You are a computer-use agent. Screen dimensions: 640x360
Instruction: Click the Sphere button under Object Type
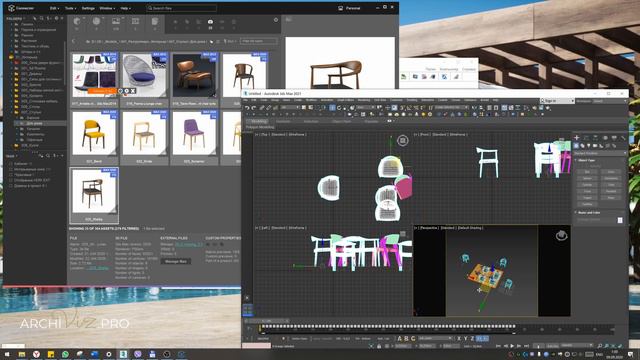click(587, 178)
